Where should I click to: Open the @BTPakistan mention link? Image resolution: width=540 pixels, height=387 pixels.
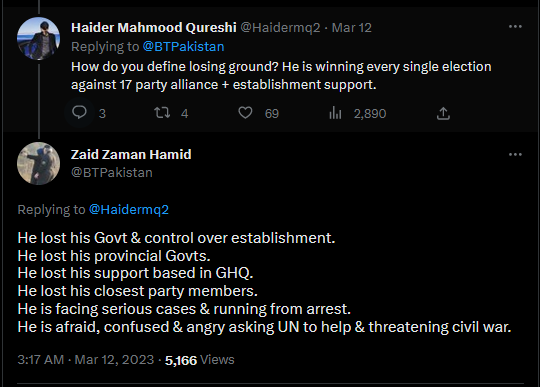click(183, 46)
